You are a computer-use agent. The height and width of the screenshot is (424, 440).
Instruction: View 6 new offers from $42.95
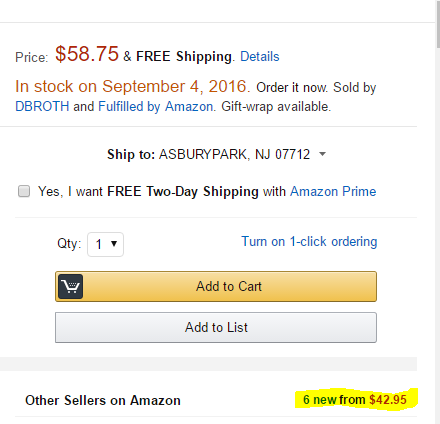click(355, 399)
